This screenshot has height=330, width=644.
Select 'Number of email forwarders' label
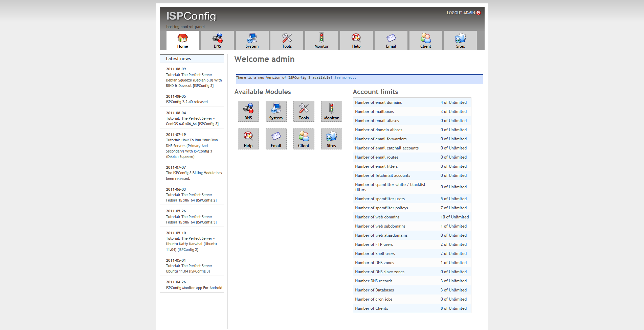pyautogui.click(x=381, y=139)
